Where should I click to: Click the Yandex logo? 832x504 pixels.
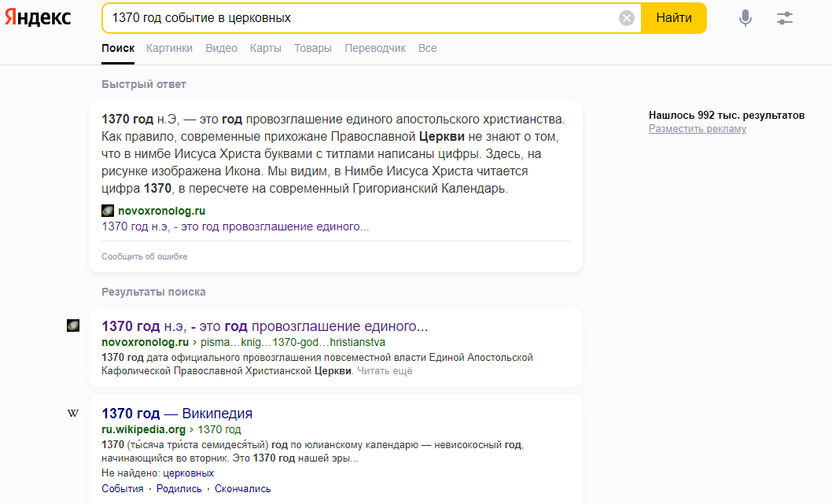tap(38, 18)
